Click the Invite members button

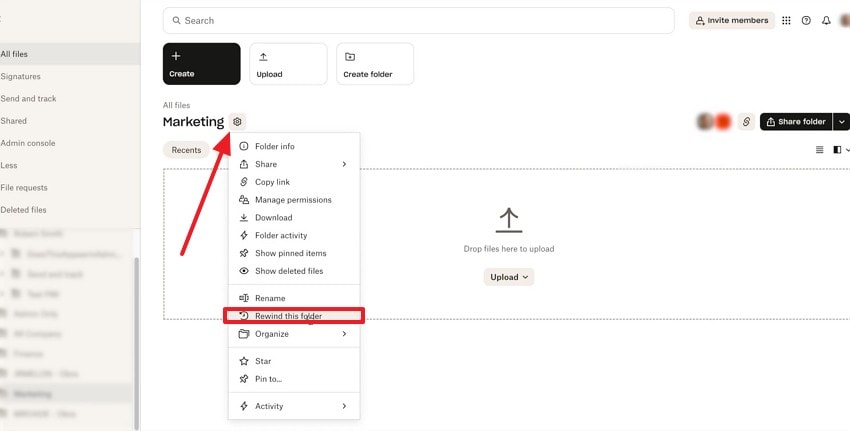pos(731,20)
